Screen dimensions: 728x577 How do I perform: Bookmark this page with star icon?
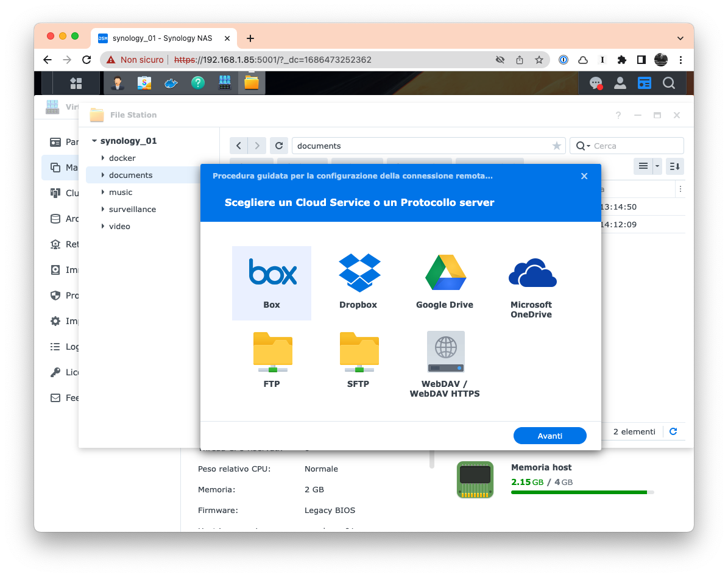pos(539,60)
